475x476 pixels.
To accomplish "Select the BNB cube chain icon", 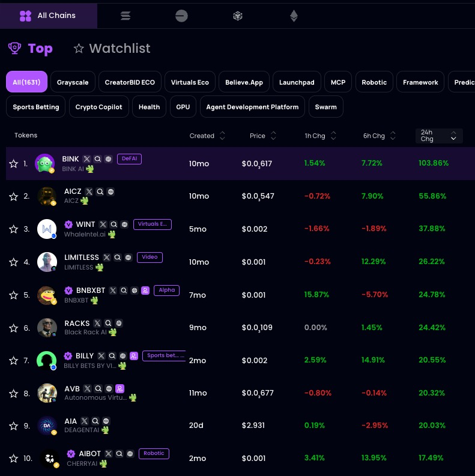I will tap(238, 16).
